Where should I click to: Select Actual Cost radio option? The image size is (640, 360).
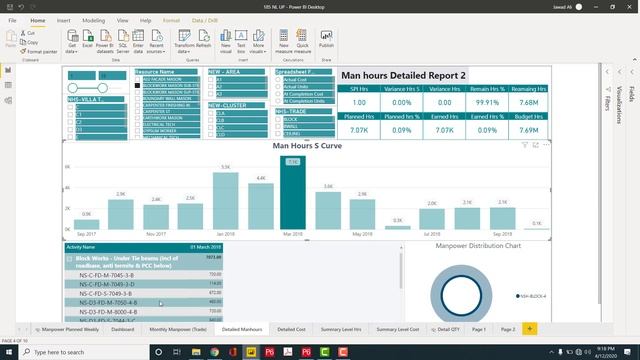pyautogui.click(x=278, y=80)
